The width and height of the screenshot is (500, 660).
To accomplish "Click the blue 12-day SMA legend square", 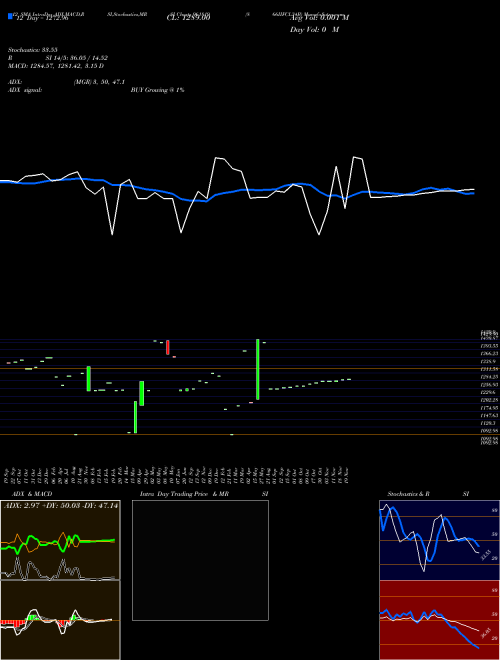I will tap(10, 17).
